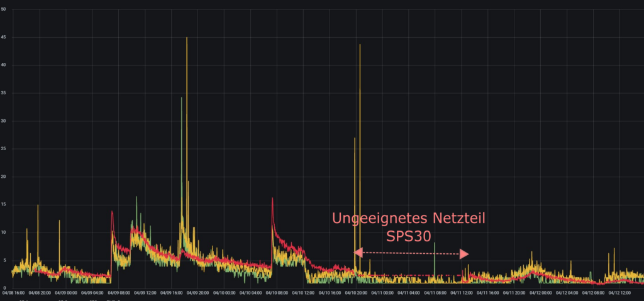
Task: Click the y-axis value 25
Action: 5,149
